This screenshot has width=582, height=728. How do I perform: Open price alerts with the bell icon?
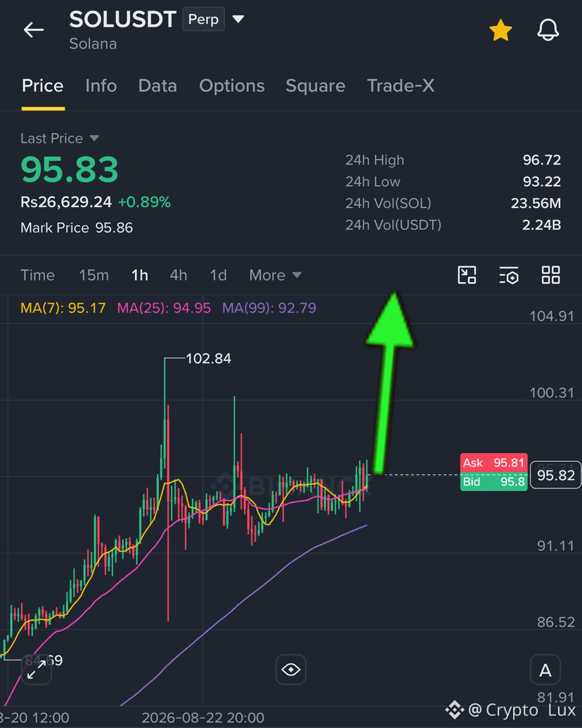tap(548, 30)
